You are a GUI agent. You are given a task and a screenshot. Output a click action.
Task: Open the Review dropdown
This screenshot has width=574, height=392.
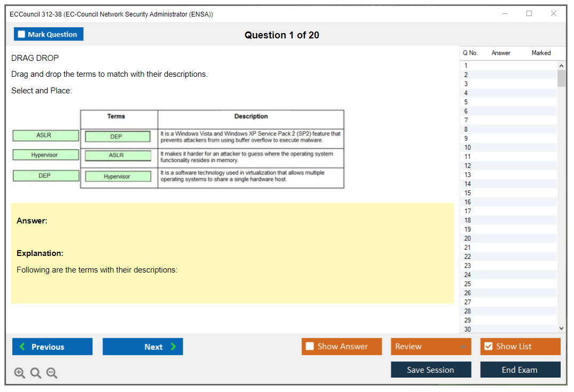point(463,347)
